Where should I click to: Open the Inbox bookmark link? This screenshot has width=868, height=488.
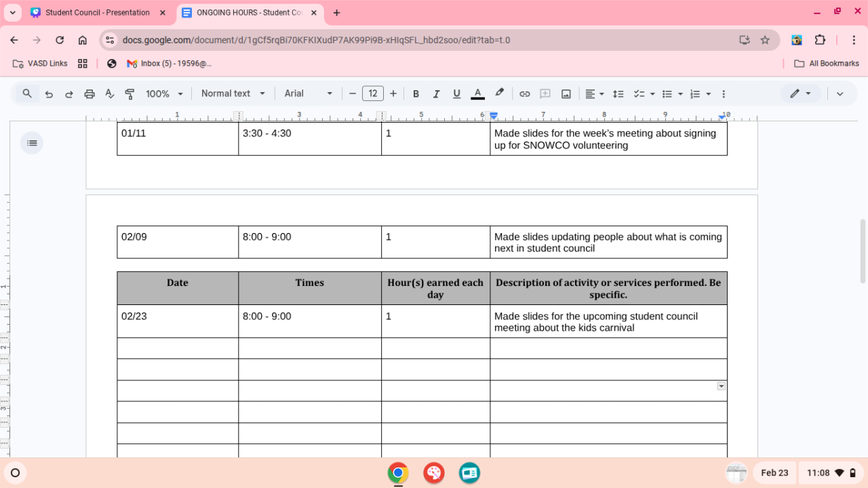(169, 64)
